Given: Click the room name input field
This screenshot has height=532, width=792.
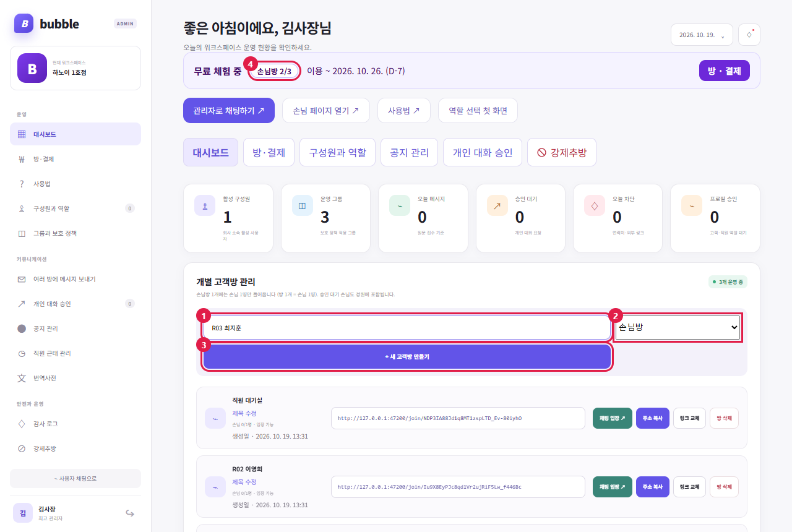Looking at the screenshot, I should pyautogui.click(x=407, y=328).
